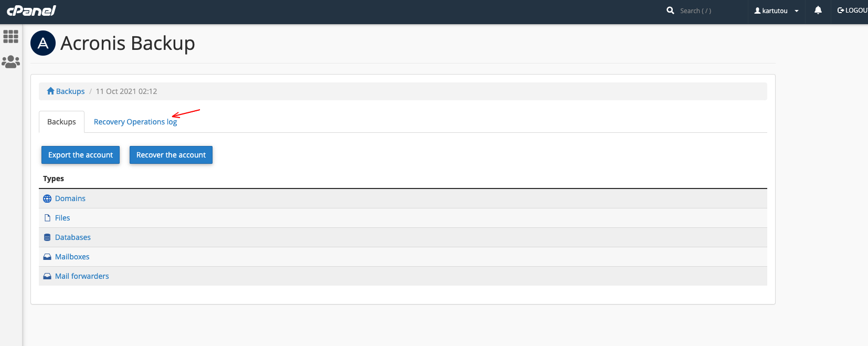Click the Databases stack icon
The height and width of the screenshot is (346, 868).
(x=47, y=237)
